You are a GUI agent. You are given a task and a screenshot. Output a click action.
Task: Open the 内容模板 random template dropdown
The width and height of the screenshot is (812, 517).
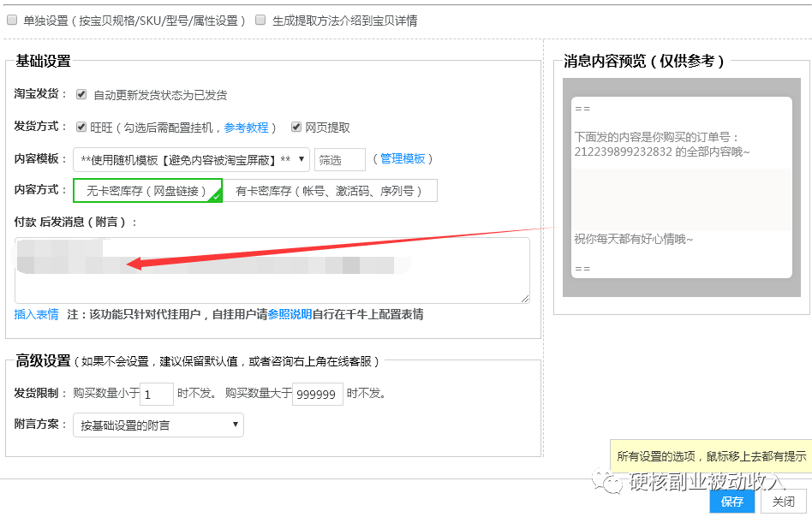click(x=191, y=159)
